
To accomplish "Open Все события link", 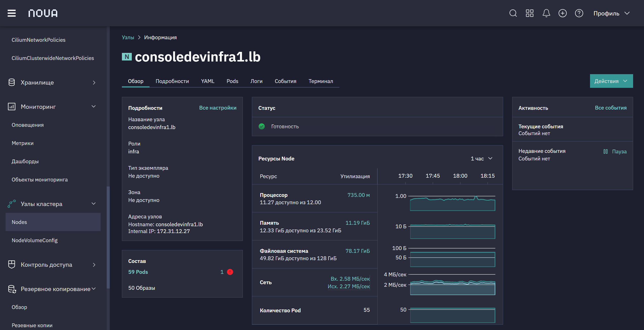I will 611,108.
